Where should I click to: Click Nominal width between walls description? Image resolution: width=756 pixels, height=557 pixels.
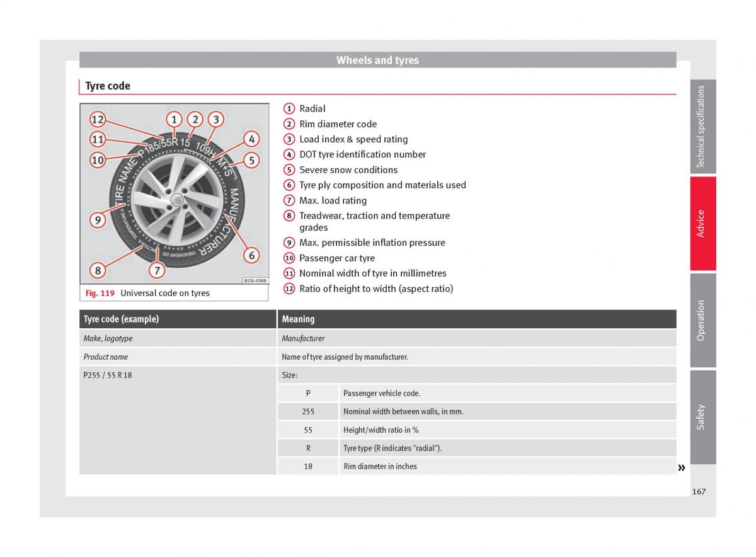click(403, 411)
